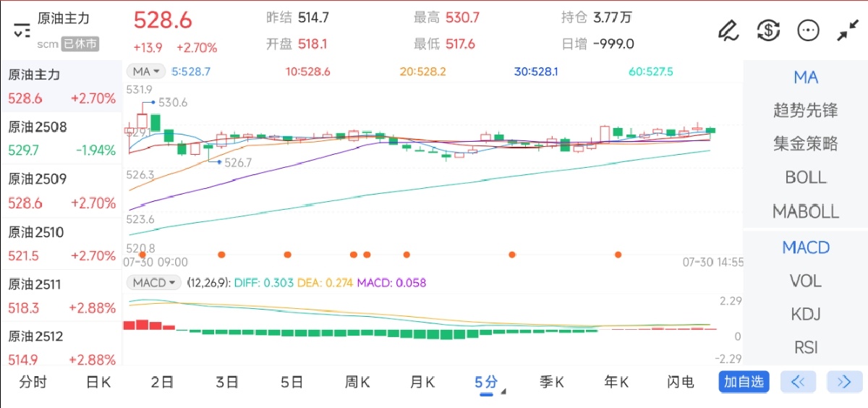Click the MA 30:528.1 legend value
868x408 pixels.
pyautogui.click(x=536, y=72)
